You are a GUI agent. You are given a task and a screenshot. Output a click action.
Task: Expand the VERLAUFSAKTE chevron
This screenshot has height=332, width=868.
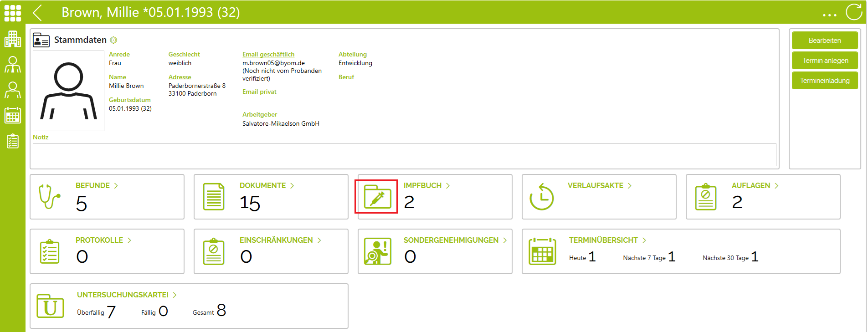(630, 186)
